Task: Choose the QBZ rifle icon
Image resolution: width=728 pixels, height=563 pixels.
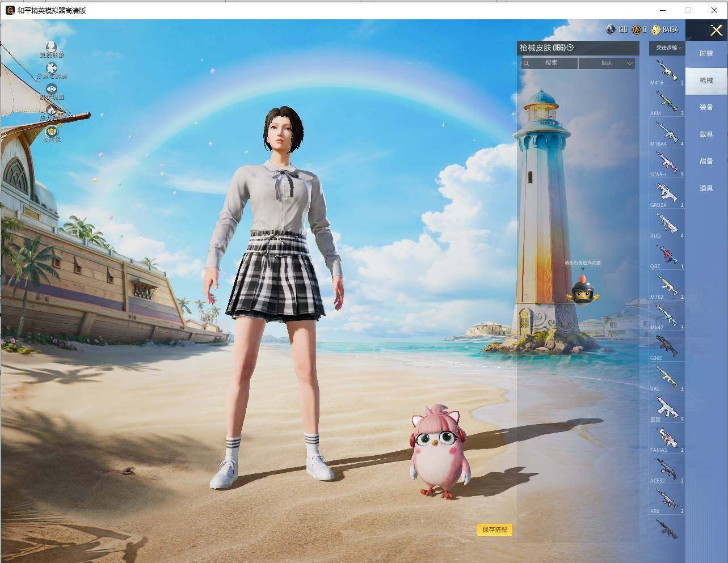Action: [x=667, y=256]
